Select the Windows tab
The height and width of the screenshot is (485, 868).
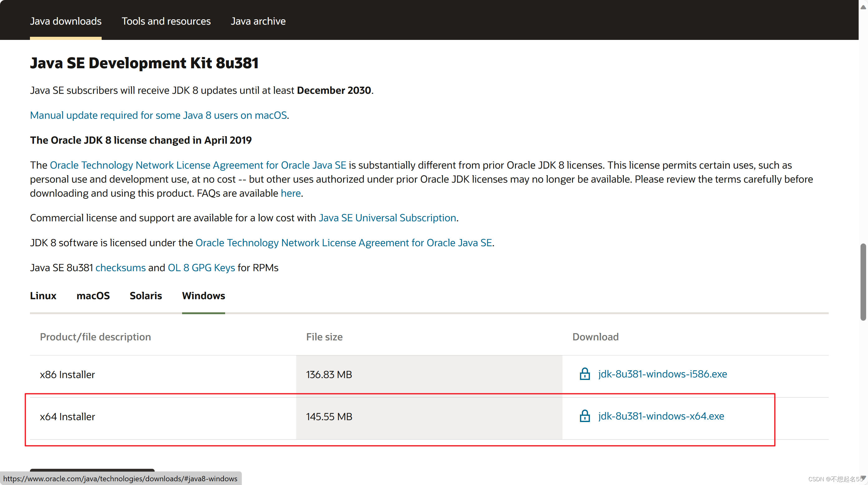(204, 296)
